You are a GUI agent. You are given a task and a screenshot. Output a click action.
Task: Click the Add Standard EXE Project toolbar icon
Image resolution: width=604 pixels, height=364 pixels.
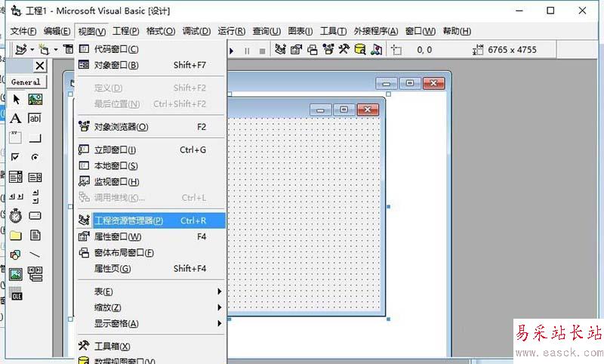pyautogui.click(x=21, y=50)
